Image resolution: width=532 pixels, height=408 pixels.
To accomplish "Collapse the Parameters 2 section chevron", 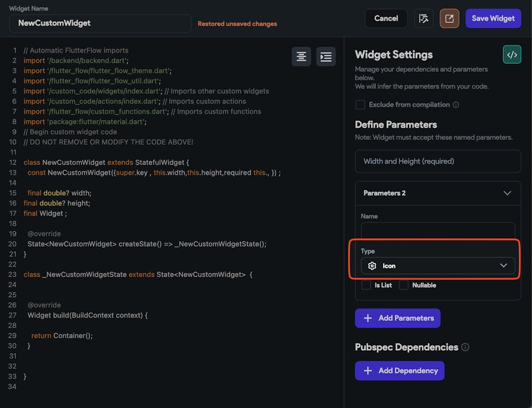I will [507, 193].
